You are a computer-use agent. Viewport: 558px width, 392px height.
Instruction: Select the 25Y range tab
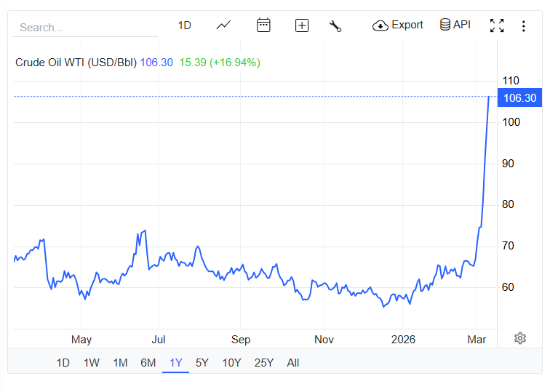pos(264,363)
